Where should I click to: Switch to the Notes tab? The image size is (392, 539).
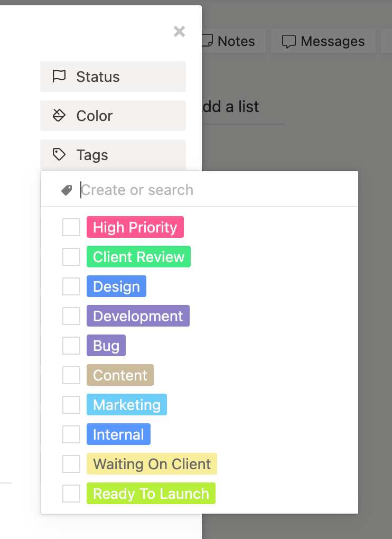pyautogui.click(x=230, y=41)
